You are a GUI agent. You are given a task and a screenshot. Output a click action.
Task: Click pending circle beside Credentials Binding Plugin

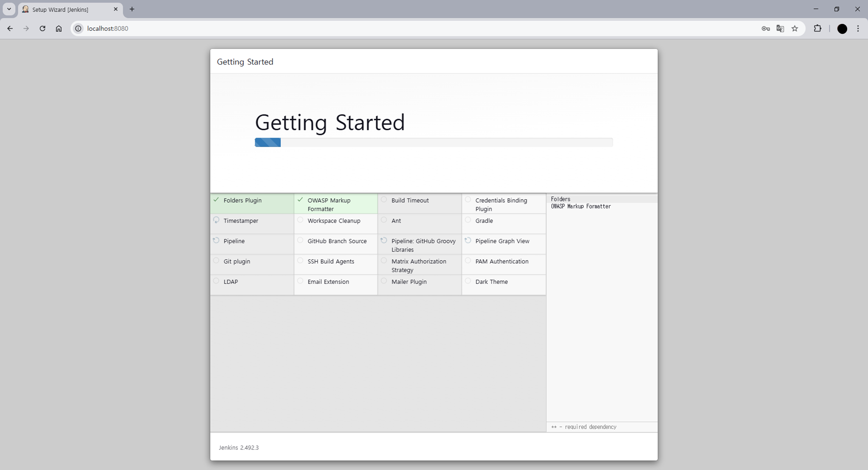(x=468, y=200)
